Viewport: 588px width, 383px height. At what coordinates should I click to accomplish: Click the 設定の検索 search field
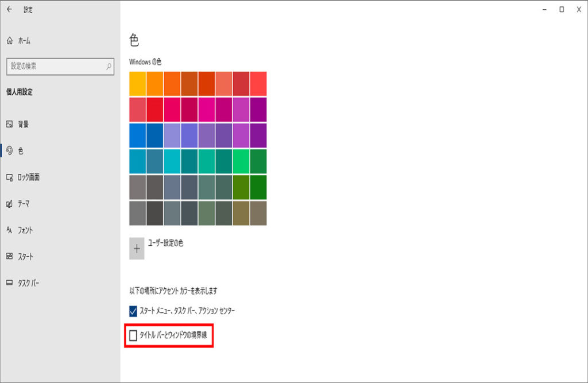click(56, 67)
